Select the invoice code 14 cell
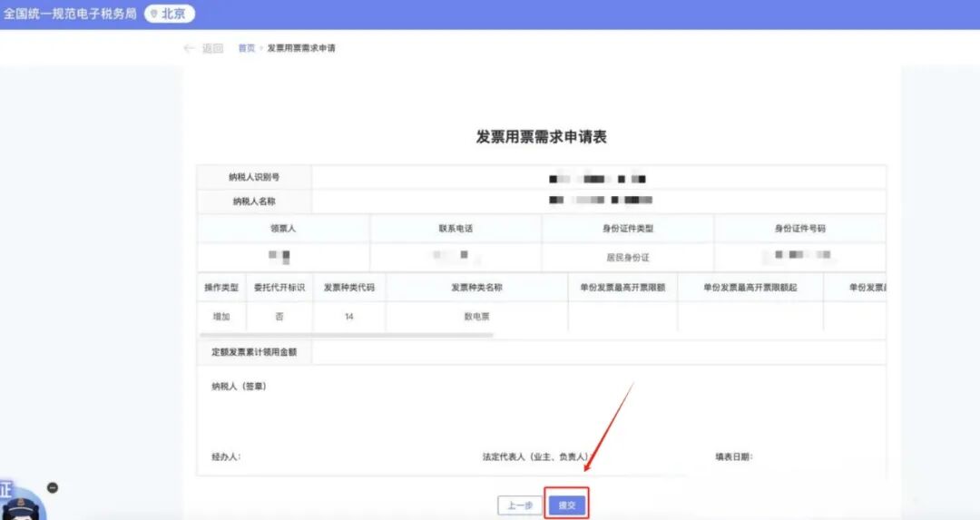 (x=348, y=317)
